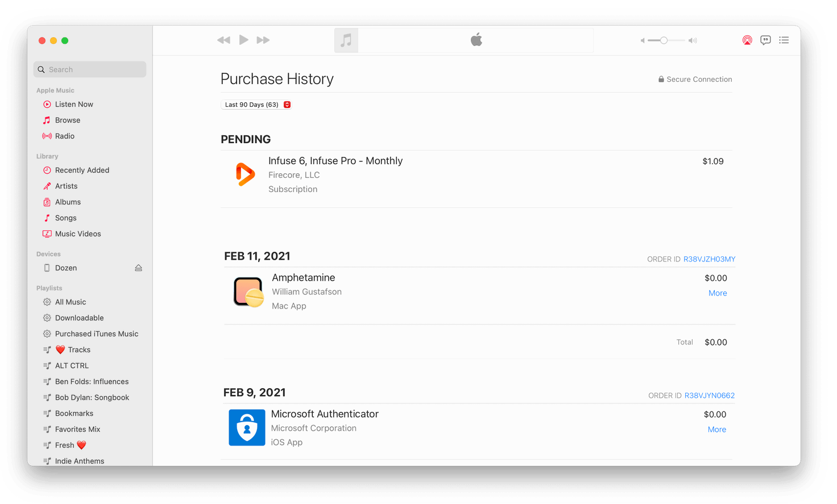Open the Last 90 Days dropdown

[256, 105]
